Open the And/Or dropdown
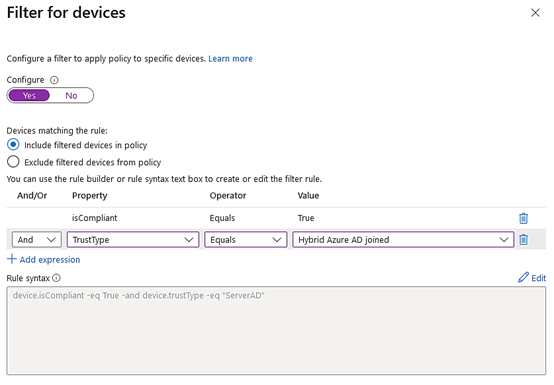The height and width of the screenshot is (385, 554). coord(37,239)
